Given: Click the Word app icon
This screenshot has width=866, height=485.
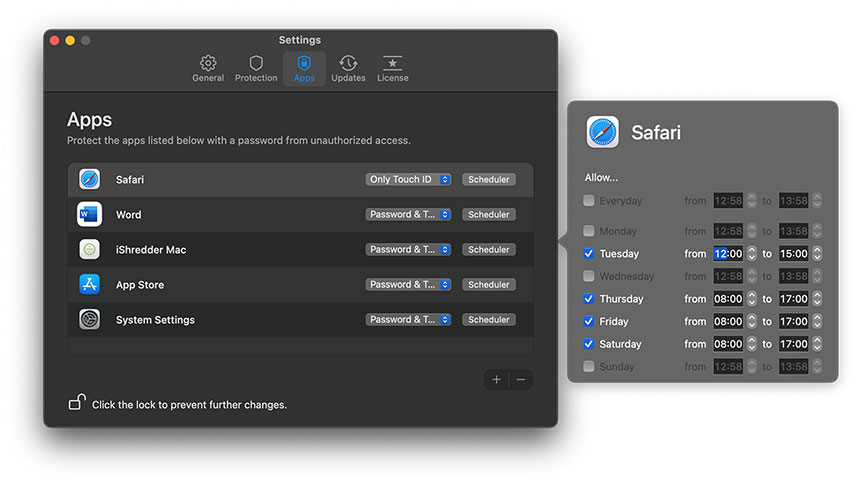Looking at the screenshot, I should (x=90, y=215).
